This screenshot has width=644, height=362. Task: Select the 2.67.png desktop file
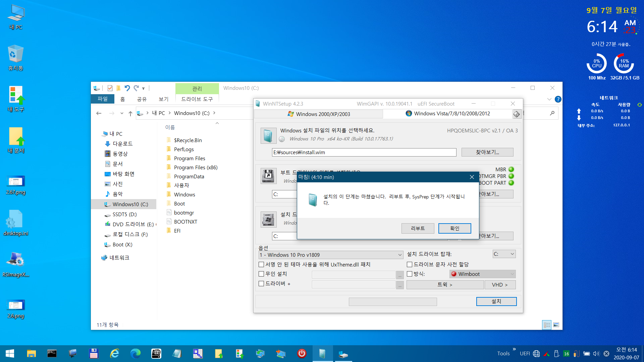[15, 185]
